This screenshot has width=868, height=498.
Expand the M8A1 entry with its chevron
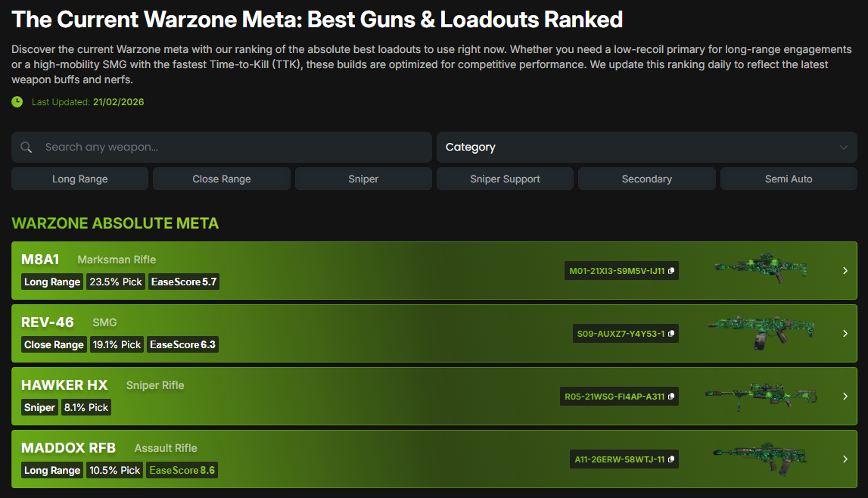click(845, 270)
